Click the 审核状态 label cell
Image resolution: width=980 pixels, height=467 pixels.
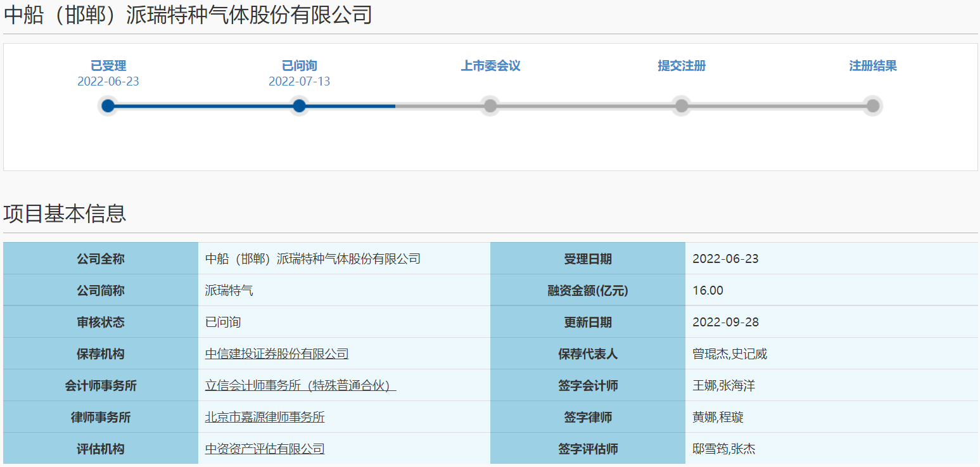[x=101, y=322]
